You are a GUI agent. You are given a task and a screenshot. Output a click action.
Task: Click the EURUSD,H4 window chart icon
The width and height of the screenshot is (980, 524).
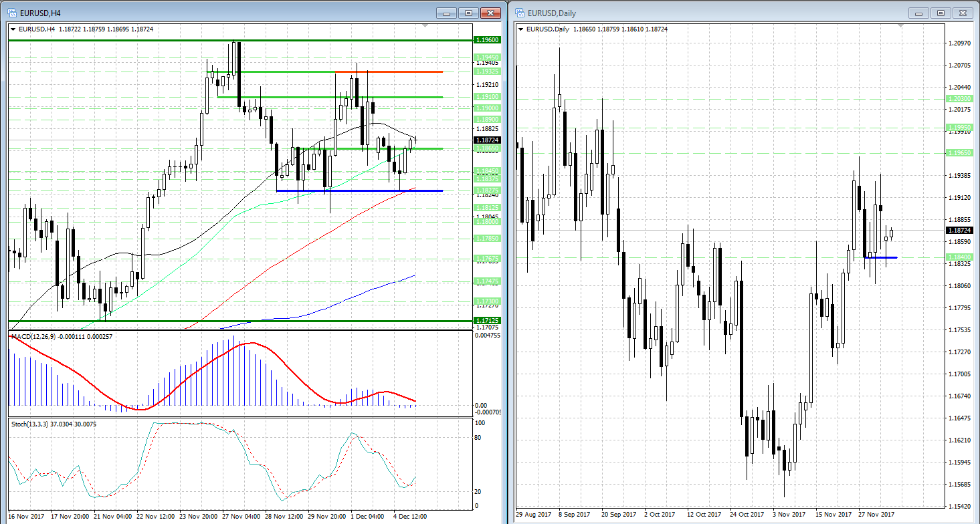tap(12, 13)
